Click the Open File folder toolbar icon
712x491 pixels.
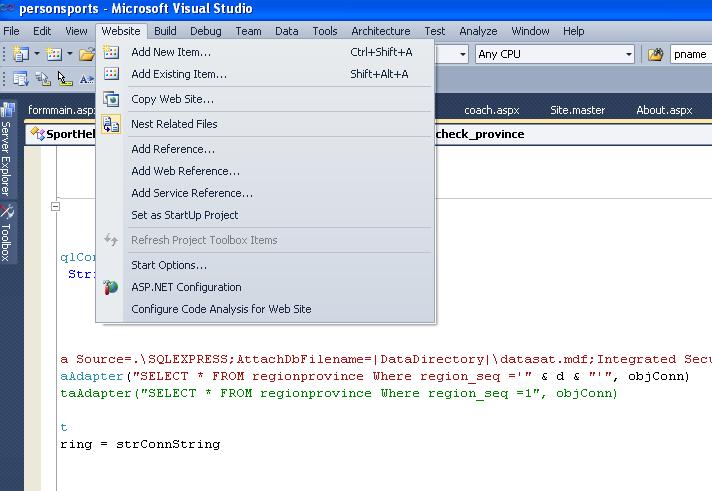point(87,55)
